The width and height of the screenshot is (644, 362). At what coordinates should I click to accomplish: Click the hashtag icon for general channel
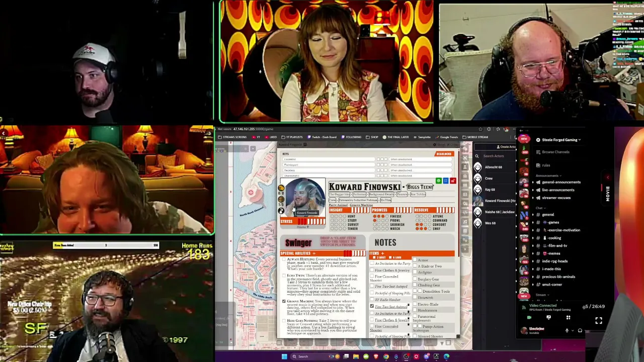coord(538,215)
